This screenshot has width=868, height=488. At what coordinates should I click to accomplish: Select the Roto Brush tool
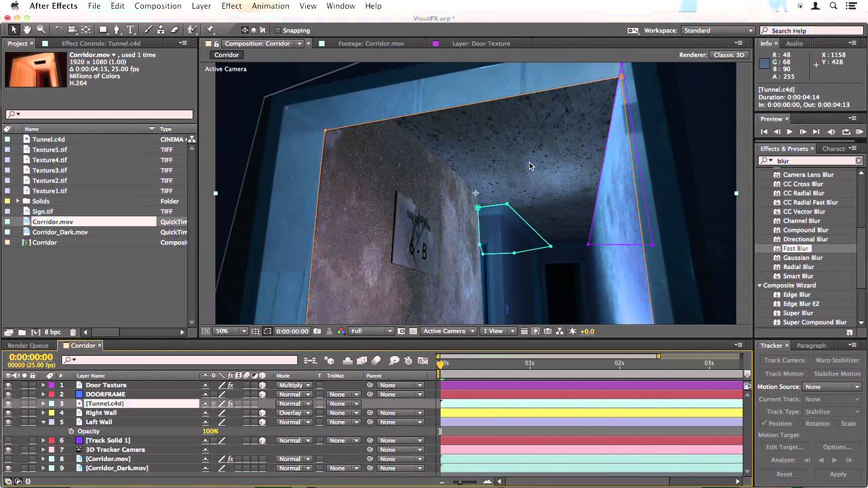(193, 30)
